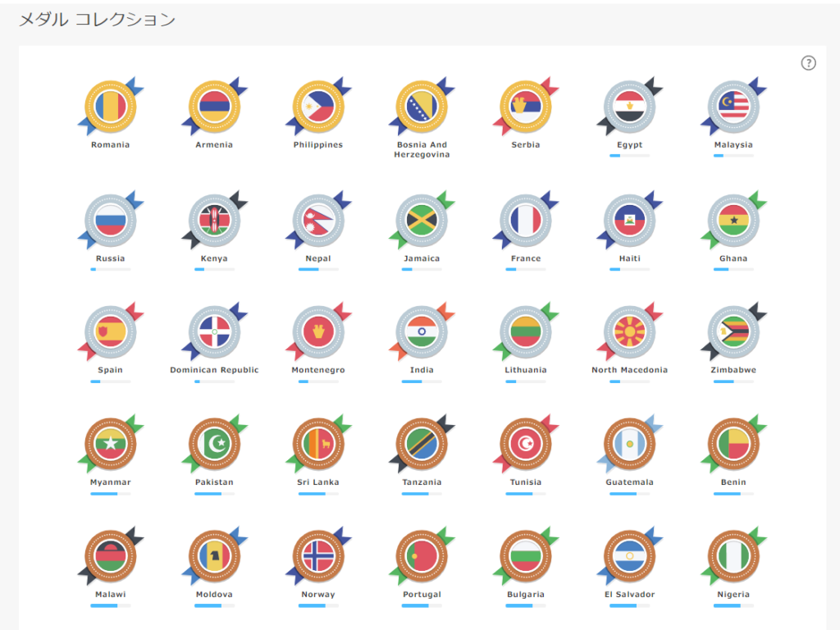Click the Malawi bronze medal

pos(111,556)
